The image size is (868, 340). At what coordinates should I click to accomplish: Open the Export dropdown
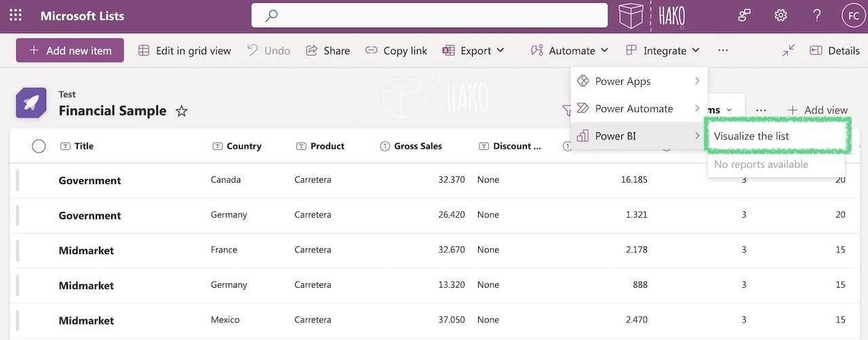click(473, 51)
